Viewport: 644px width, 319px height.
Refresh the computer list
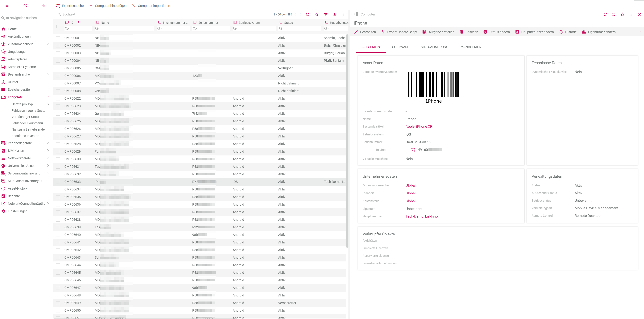[308, 14]
